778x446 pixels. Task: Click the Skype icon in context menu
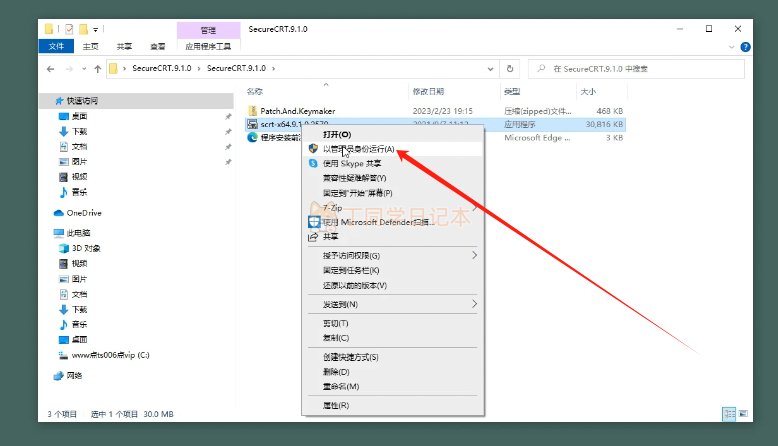click(x=313, y=163)
